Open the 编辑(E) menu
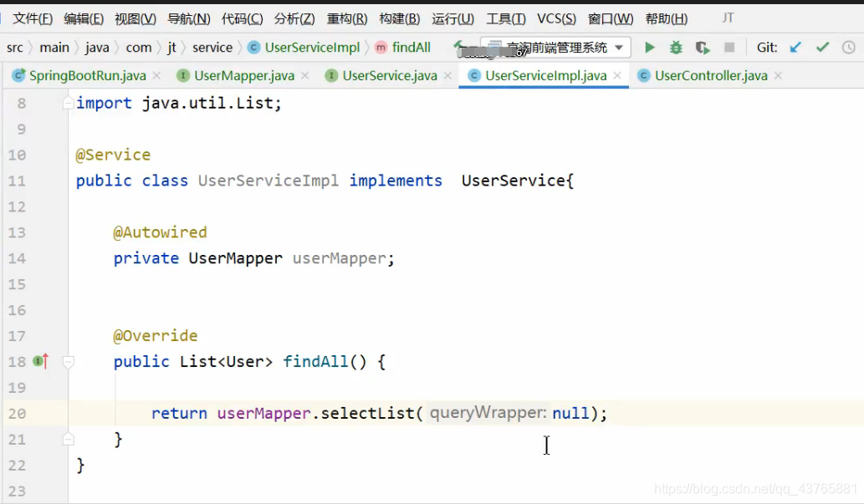Viewport: 864px width, 504px height. [84, 18]
